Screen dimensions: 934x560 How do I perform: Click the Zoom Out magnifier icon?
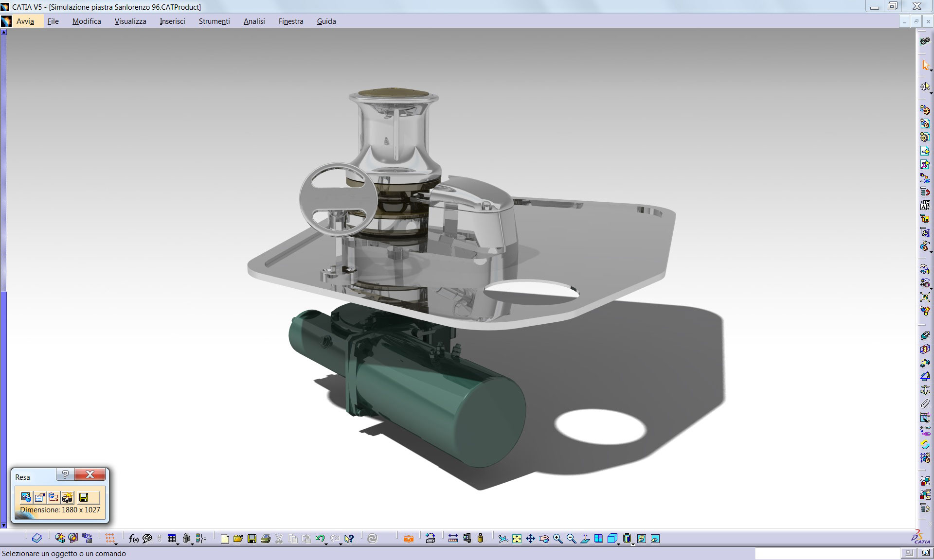(x=571, y=539)
